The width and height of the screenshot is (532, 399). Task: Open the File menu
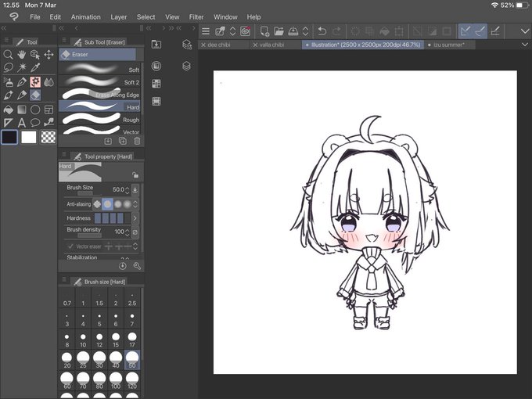[35, 17]
